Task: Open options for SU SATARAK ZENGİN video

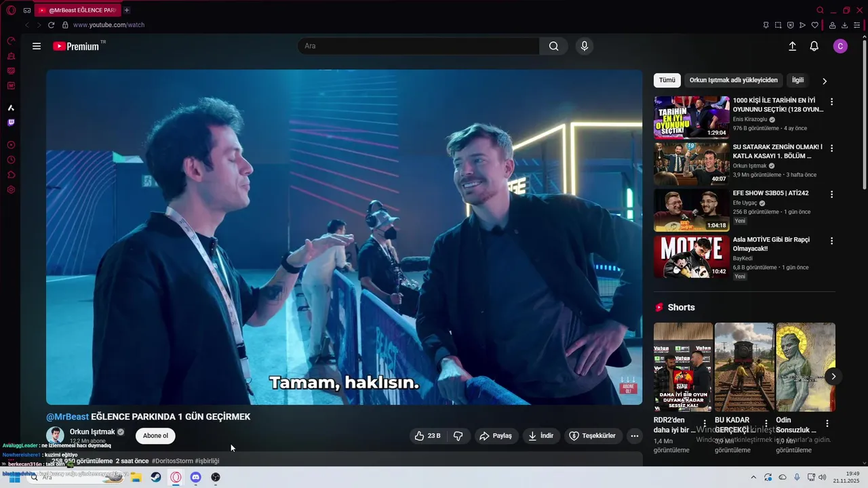Action: tap(832, 148)
